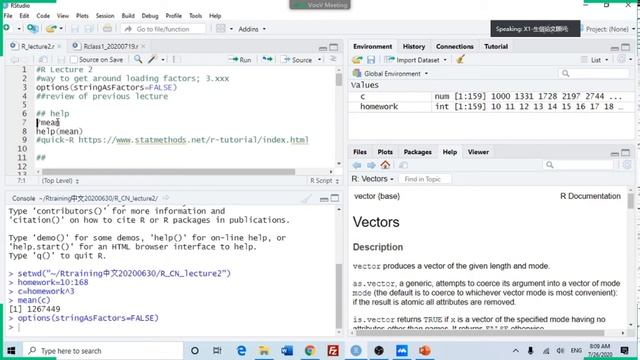Open the Global Environment dropdown
The width and height of the screenshot is (640, 360).
[x=391, y=73]
